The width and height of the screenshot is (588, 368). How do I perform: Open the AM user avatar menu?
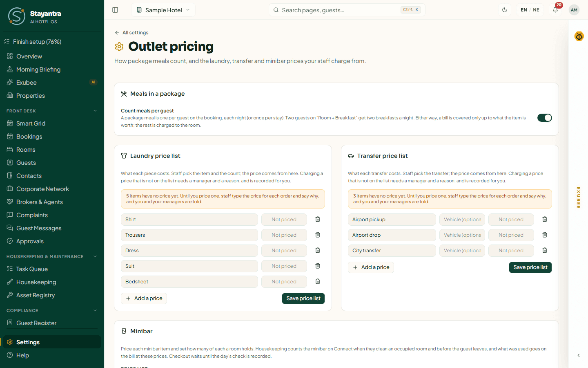pos(574,10)
